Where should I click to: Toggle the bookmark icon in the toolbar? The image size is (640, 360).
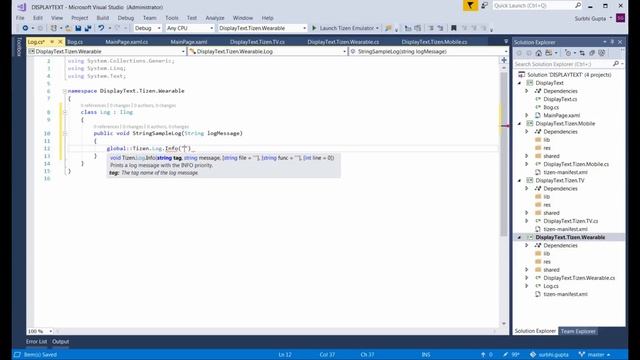(x=453, y=28)
